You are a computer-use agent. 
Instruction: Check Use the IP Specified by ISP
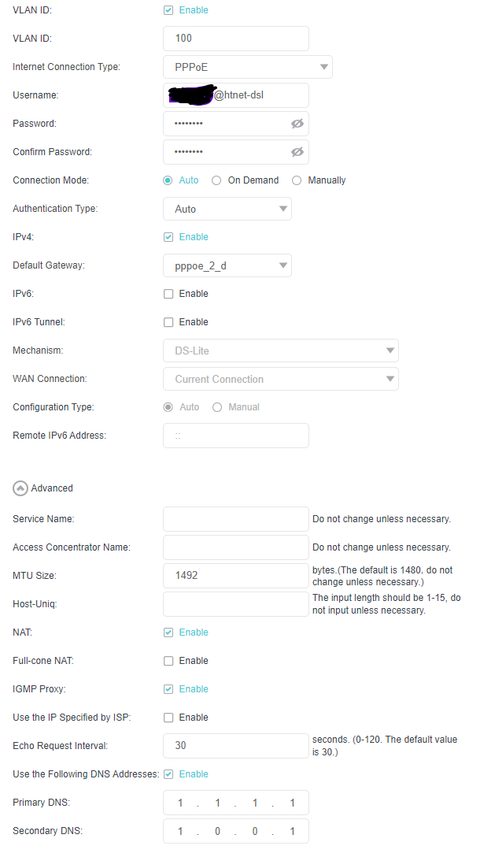pos(168,718)
